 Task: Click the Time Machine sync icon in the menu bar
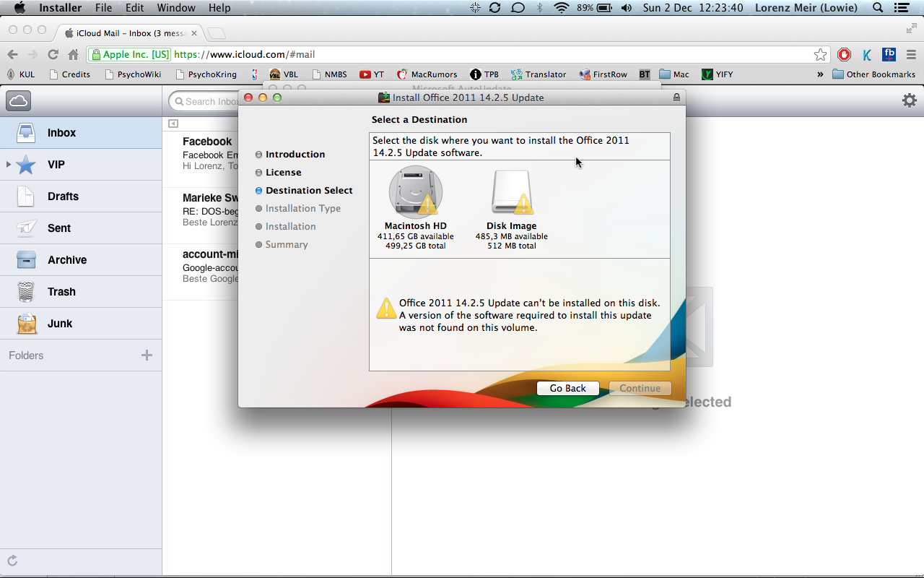pos(494,8)
